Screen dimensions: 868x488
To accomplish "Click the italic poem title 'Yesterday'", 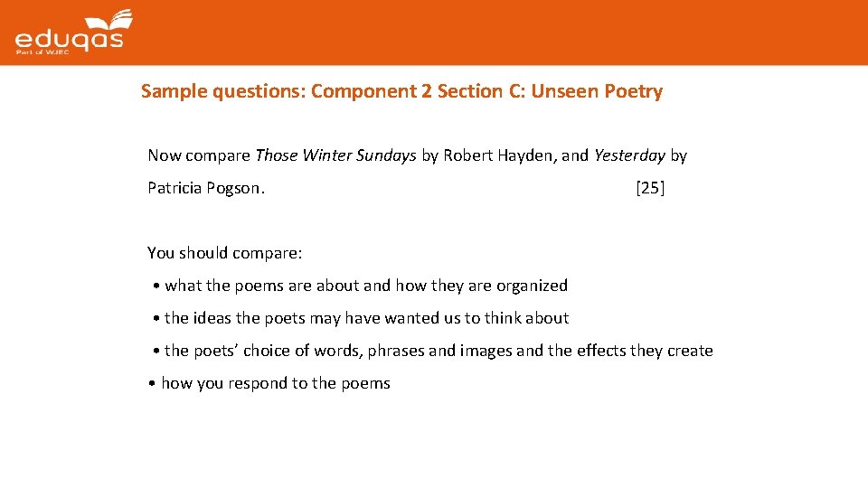I will (629, 155).
